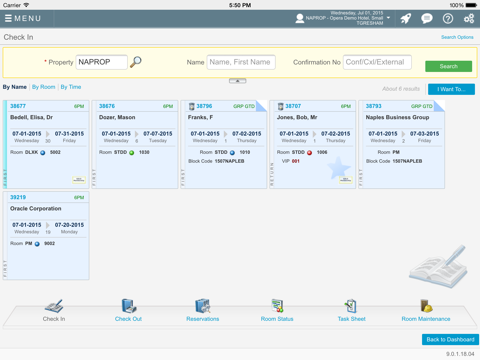Expand the property user dropdown arrow
The height and width of the screenshot is (360, 480).
tap(388, 18)
